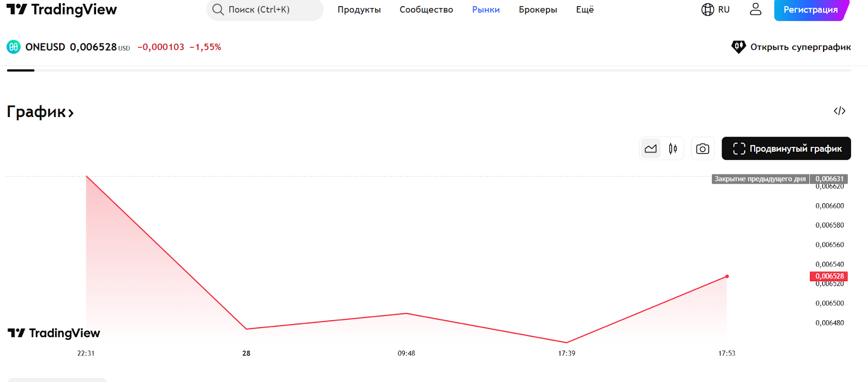Click the supercharts diamond icon

[738, 47]
